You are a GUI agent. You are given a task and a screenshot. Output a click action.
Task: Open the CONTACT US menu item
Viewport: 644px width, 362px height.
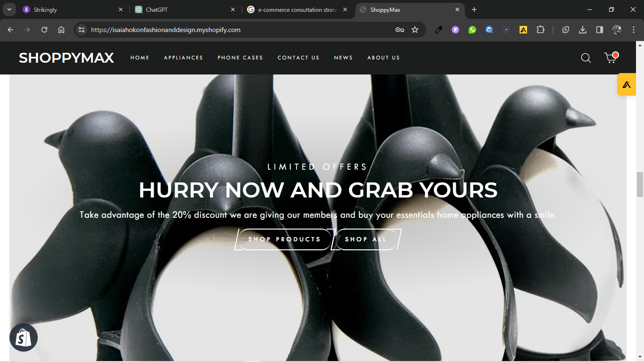click(x=298, y=58)
